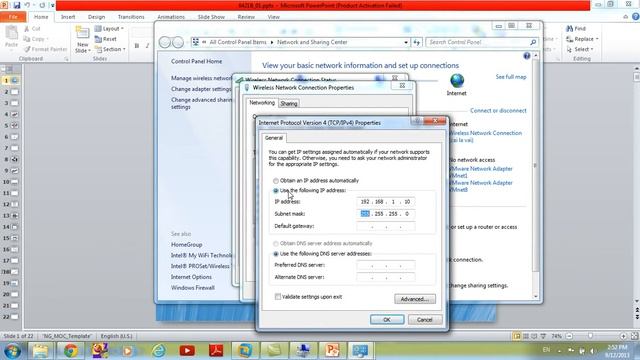Open Change adapter settings link
Image resolution: width=640 pixels, height=360 pixels.
(201, 89)
